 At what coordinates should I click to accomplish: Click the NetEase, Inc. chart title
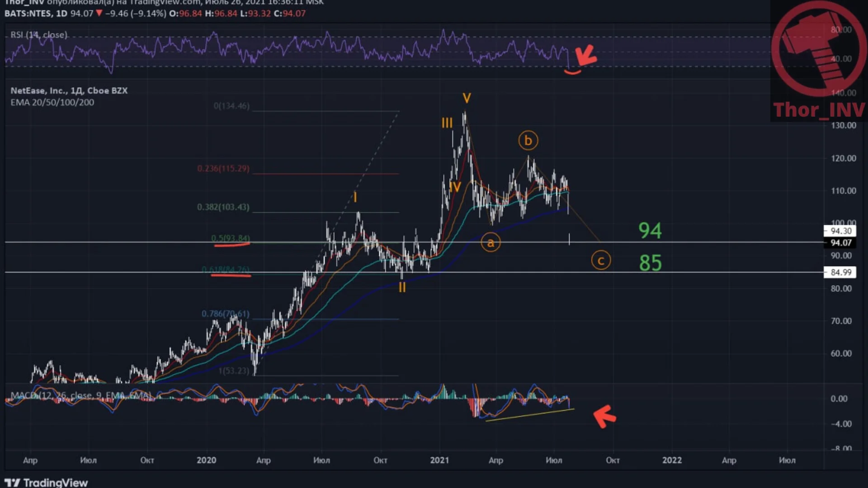click(x=69, y=90)
